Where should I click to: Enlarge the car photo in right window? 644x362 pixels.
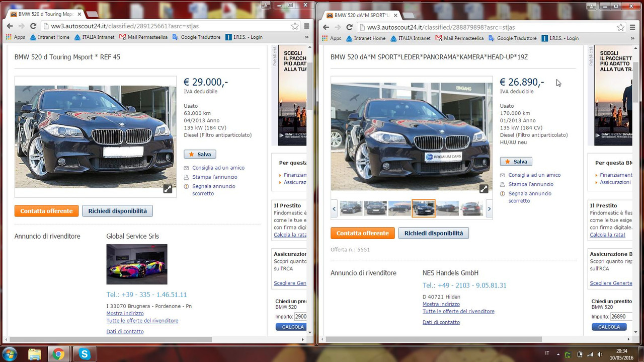[484, 189]
